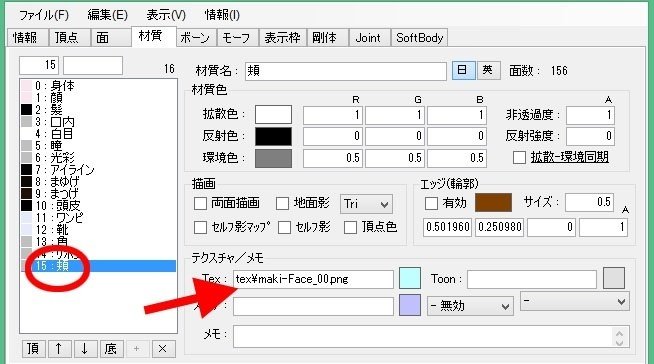
Task: Open the Toon dropdown below Toon field
Action: pos(575,301)
